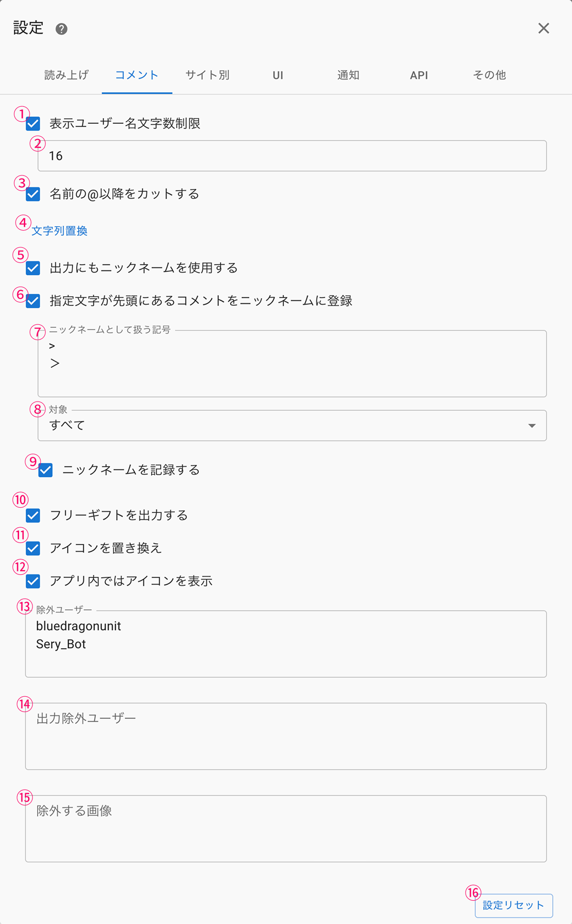This screenshot has width=572, height=924.
Task: Switch to the その他 tab
Action: 490,75
